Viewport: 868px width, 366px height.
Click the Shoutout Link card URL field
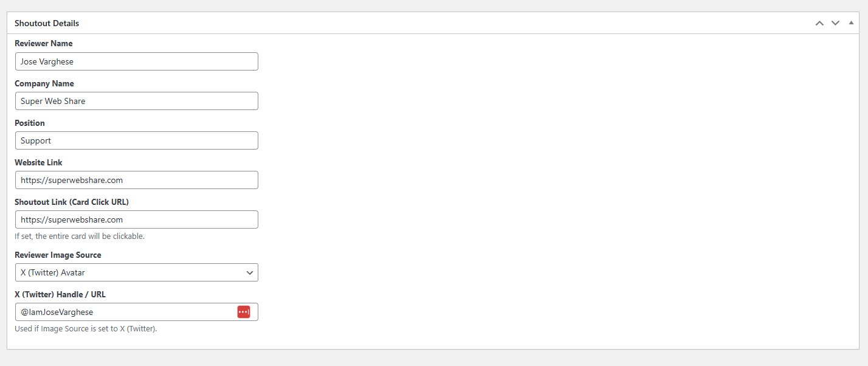[137, 219]
